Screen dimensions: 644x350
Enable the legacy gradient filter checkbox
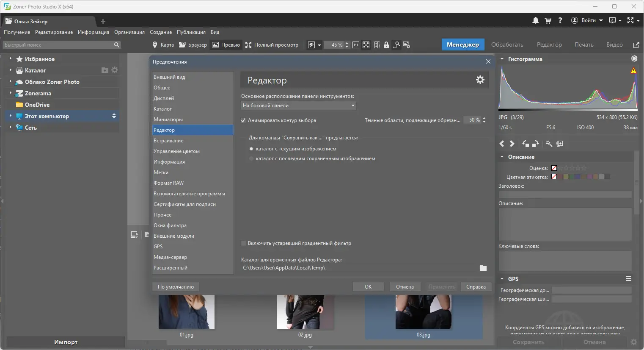tap(243, 243)
